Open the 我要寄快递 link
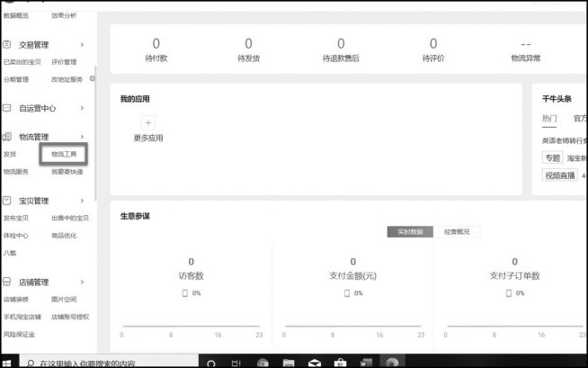Viewport: 588px width, 368px height. coord(67,172)
